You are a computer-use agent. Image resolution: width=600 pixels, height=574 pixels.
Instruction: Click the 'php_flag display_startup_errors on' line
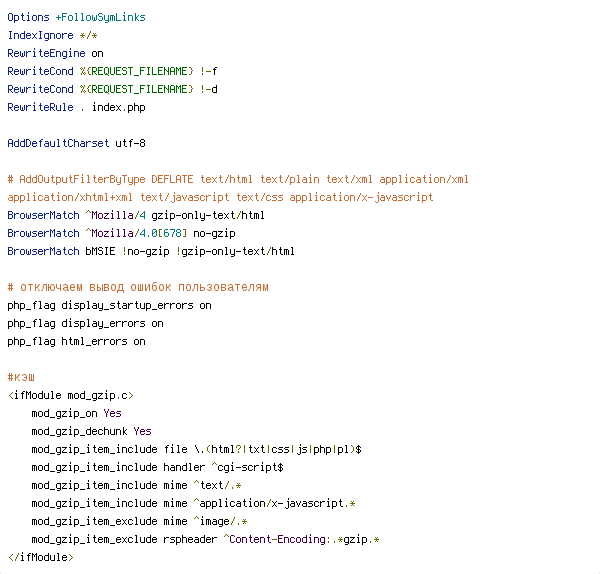pos(109,306)
